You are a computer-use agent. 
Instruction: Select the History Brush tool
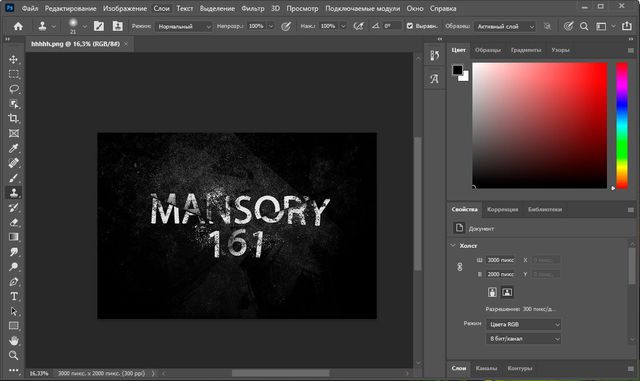point(13,207)
